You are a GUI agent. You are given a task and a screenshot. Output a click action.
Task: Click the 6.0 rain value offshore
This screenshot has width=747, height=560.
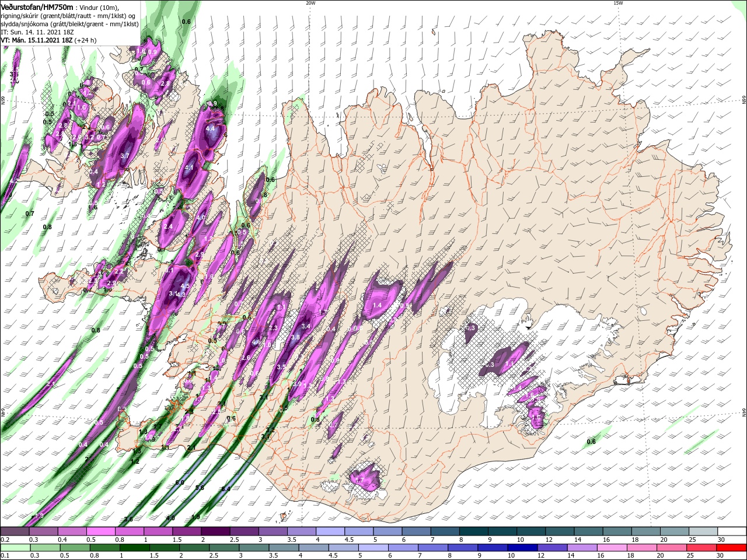pos(180,483)
